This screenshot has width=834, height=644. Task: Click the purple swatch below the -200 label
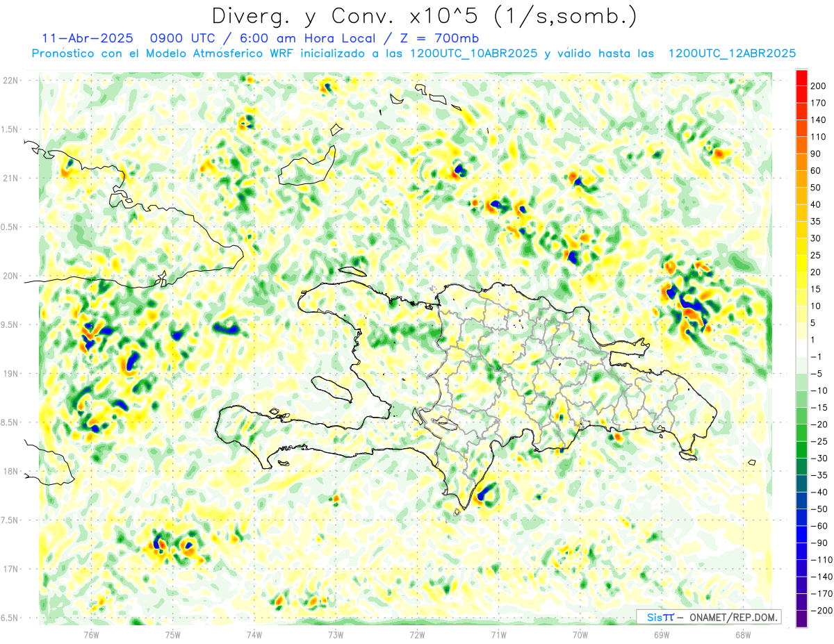tap(801, 619)
